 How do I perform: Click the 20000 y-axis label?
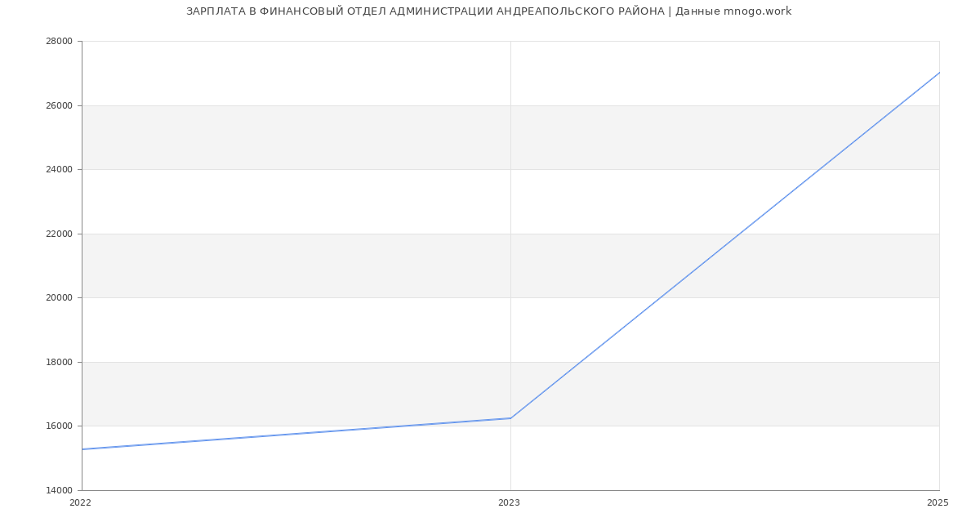coord(60,298)
